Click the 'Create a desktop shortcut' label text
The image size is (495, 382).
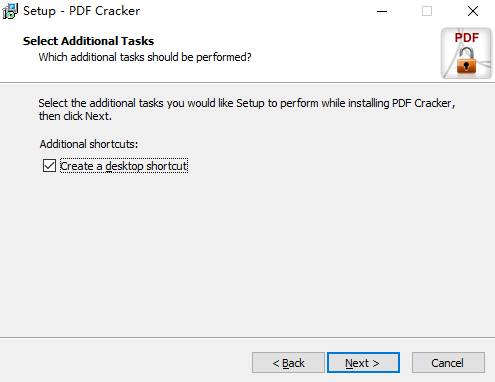[124, 166]
